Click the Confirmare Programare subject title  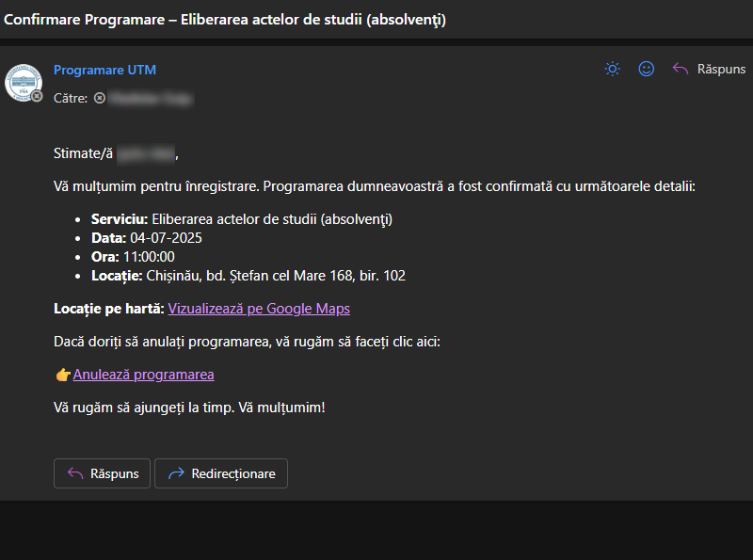[225, 20]
